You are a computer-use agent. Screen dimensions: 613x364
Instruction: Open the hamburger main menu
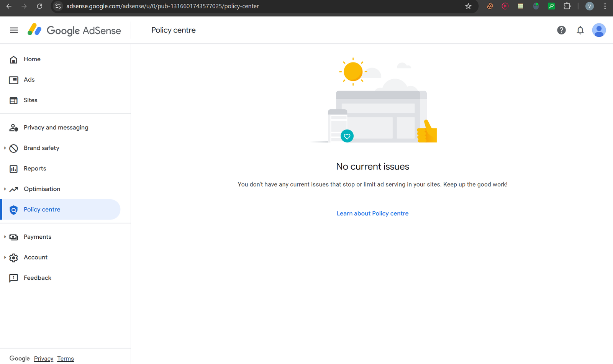[x=14, y=30]
